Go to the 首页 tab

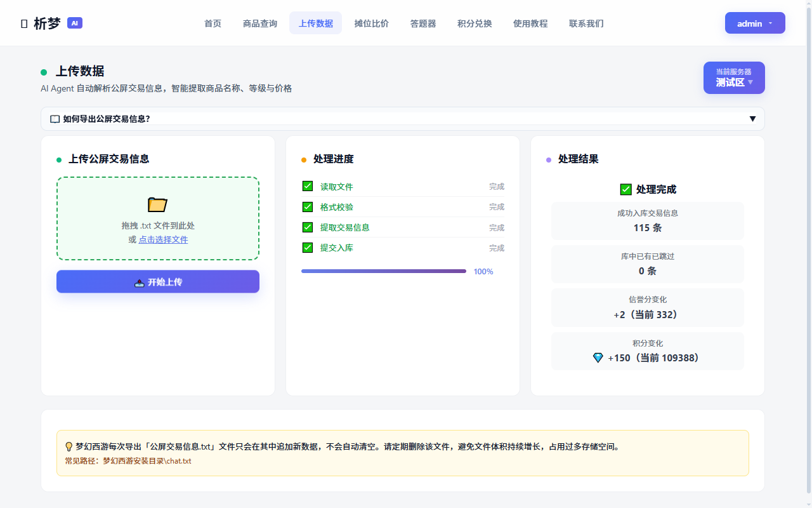213,23
